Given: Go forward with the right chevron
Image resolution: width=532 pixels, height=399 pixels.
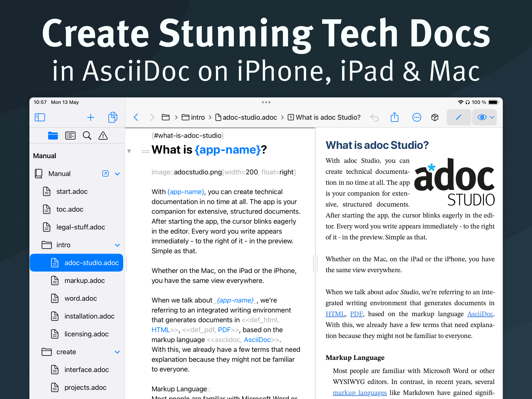Looking at the screenshot, I should pyautogui.click(x=152, y=117).
